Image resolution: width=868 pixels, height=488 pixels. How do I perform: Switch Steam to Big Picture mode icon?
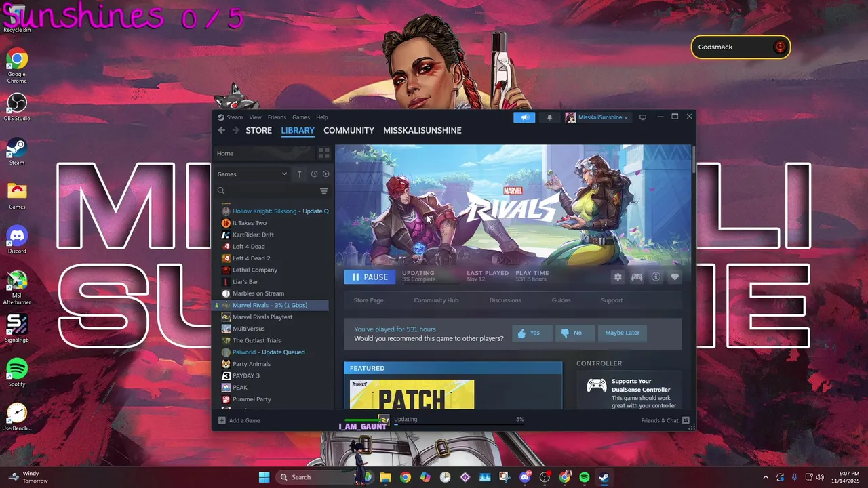click(643, 117)
